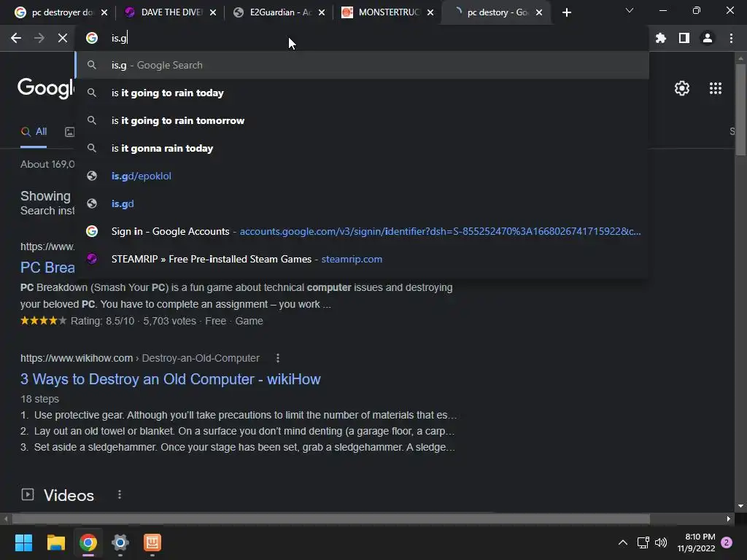Go back using the browser back arrow
Screen dimensions: 747x560
(x=16, y=38)
